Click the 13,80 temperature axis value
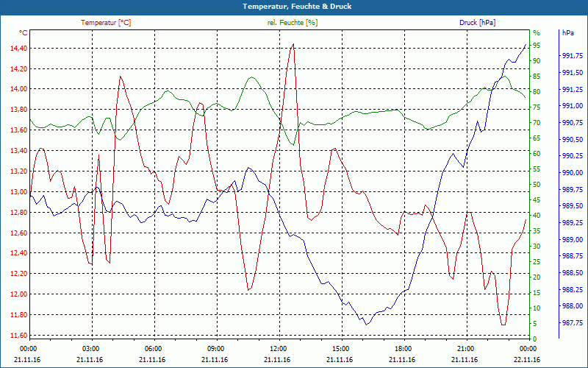Screen dimensions: 588x368 tap(18, 110)
